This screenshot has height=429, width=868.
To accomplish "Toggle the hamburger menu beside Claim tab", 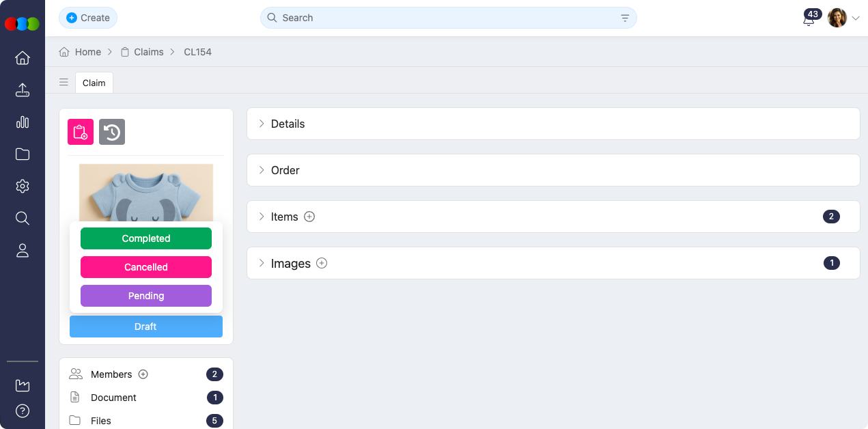I will 64,83.
